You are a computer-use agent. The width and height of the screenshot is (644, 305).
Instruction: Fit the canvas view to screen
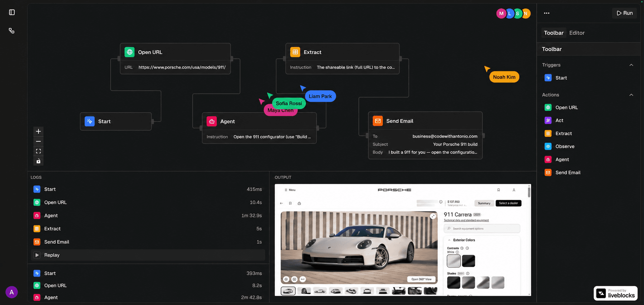tap(39, 151)
